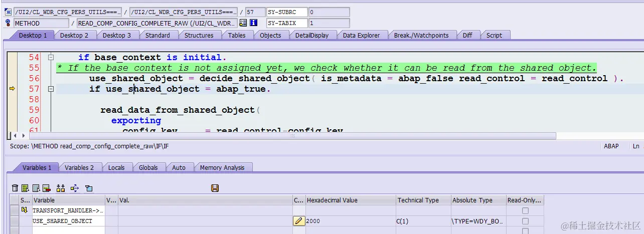Collapse the code block at line 54

point(51,57)
